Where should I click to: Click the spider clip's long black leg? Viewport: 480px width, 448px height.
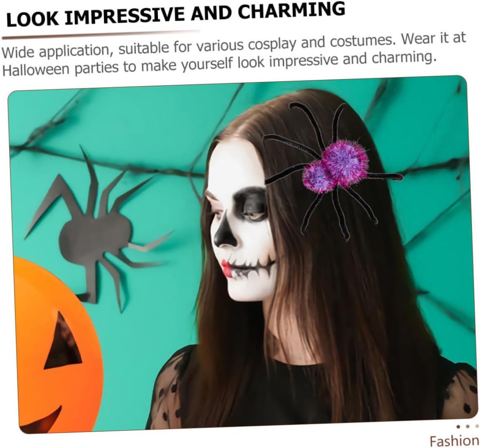306,122
